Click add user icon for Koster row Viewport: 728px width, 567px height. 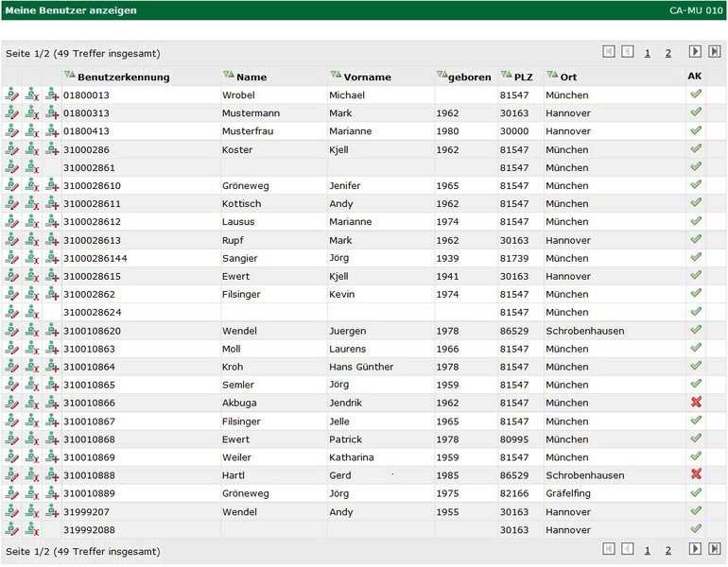coord(52,149)
